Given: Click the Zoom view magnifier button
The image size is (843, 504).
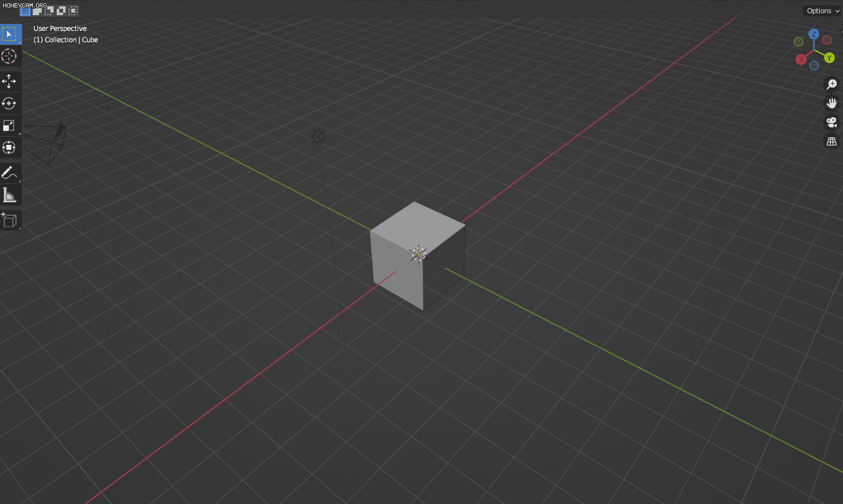Looking at the screenshot, I should coord(832,84).
